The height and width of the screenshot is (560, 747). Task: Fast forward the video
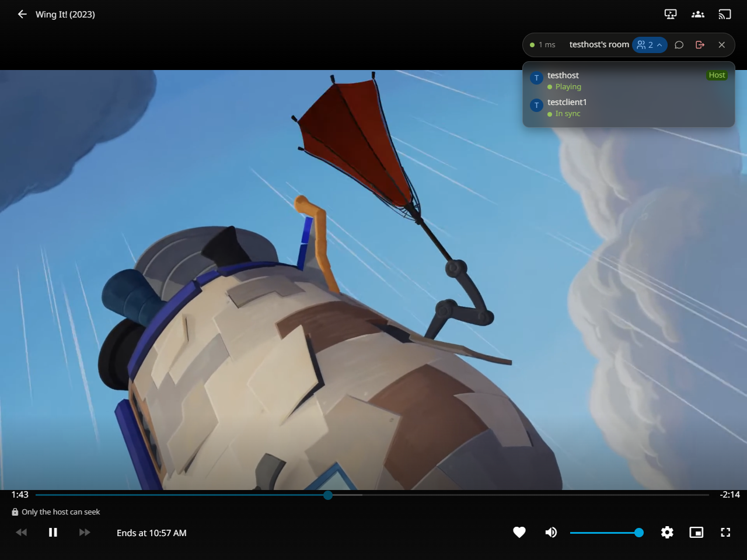tap(85, 532)
